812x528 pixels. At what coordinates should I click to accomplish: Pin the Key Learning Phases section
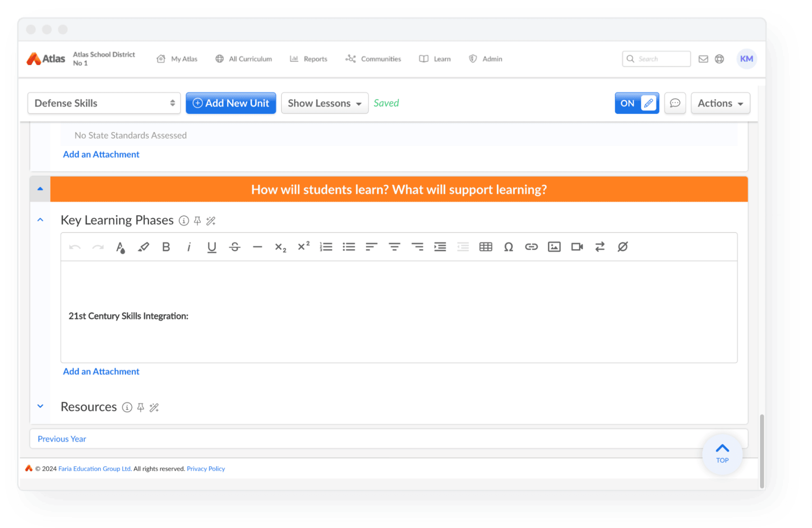pos(197,221)
